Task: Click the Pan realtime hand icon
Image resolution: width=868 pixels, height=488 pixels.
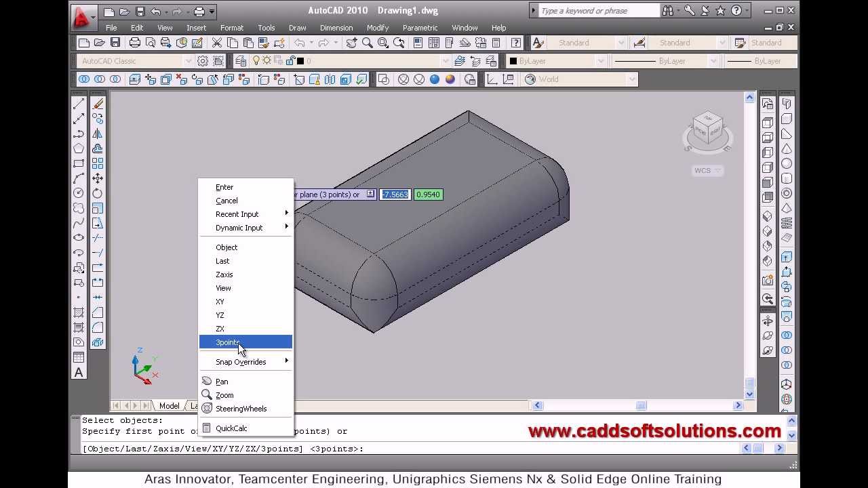Action: coord(352,43)
